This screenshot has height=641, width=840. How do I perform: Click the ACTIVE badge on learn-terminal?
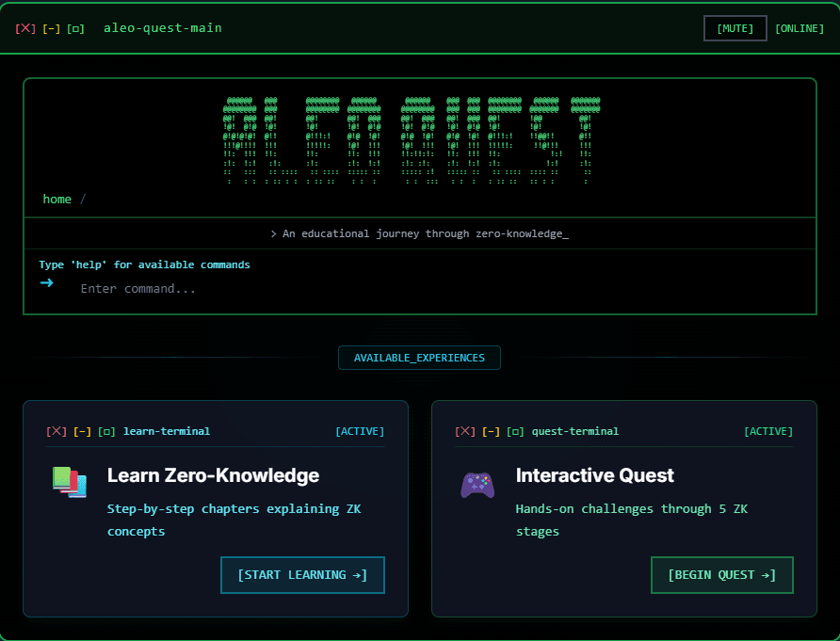coord(360,431)
